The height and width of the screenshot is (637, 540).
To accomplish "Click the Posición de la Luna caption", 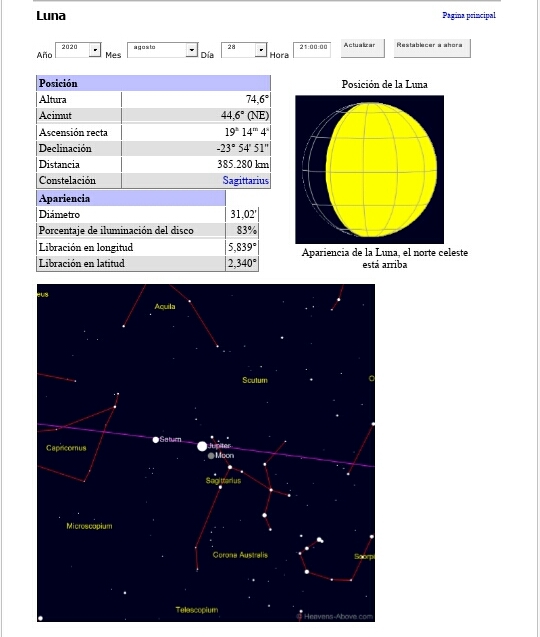I will [x=384, y=84].
